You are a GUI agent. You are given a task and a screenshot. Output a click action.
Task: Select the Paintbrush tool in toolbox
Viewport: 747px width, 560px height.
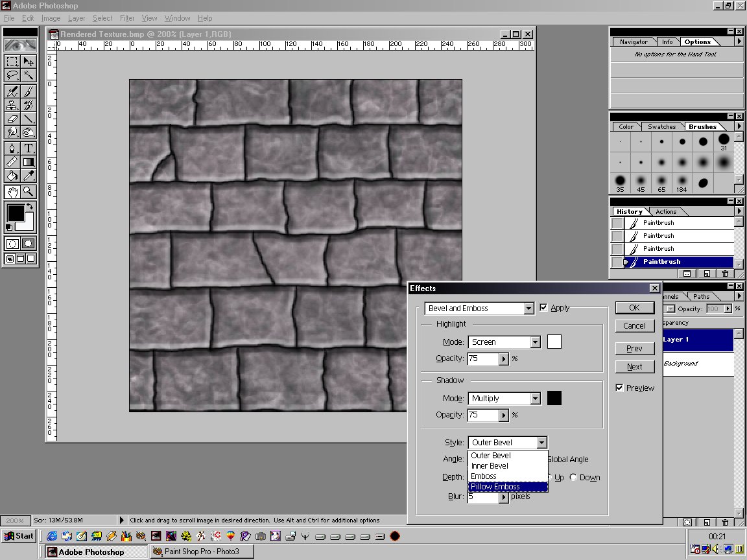(x=29, y=91)
